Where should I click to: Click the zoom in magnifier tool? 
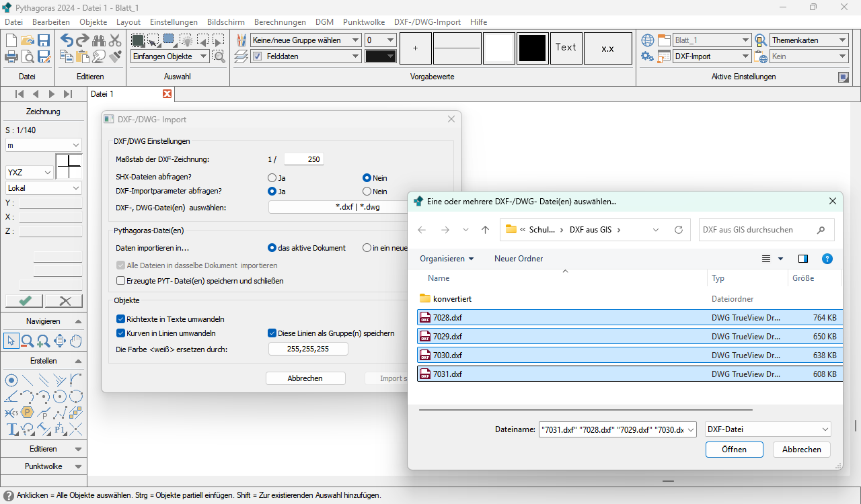[44, 341]
